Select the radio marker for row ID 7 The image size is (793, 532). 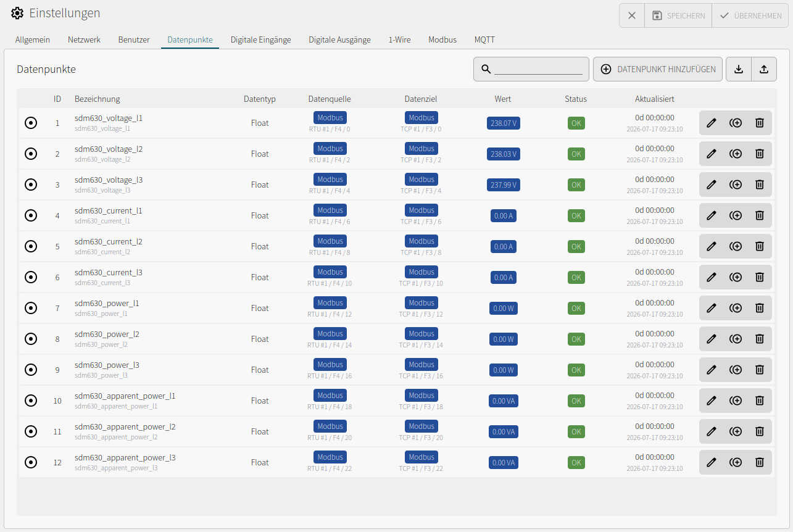(x=31, y=308)
